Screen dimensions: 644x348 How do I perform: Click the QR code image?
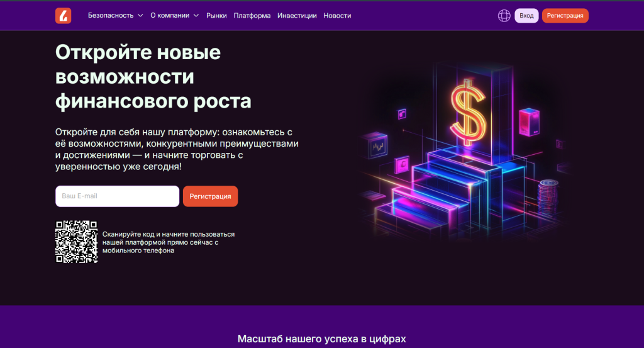pyautogui.click(x=76, y=242)
